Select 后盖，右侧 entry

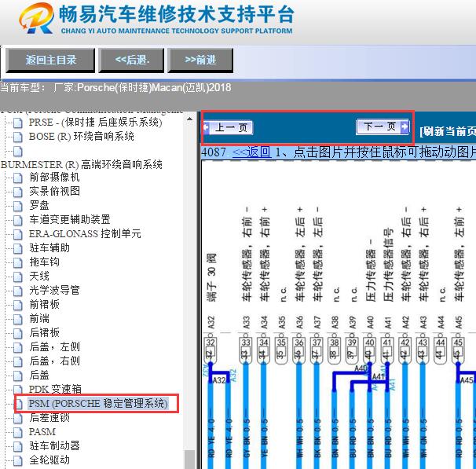[55, 361]
